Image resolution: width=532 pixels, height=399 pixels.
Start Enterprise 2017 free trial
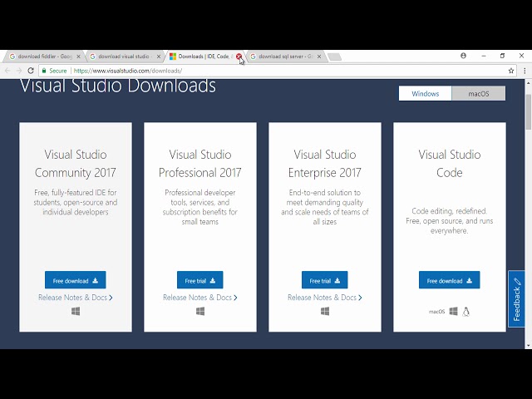click(x=325, y=280)
